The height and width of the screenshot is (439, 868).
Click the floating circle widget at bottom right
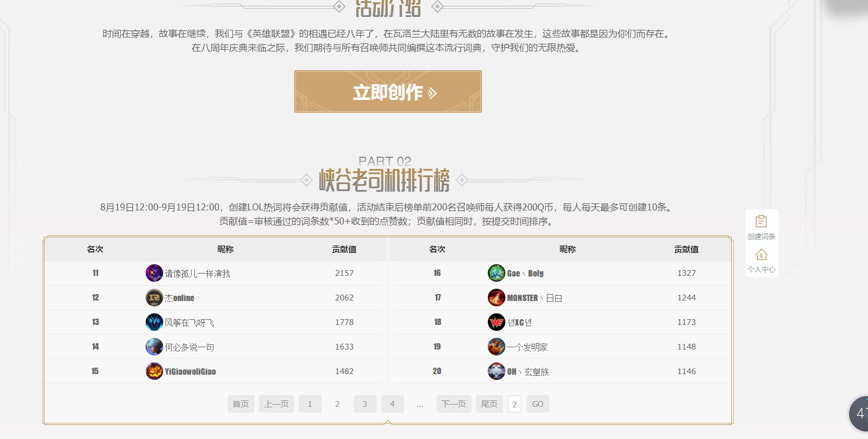859,413
